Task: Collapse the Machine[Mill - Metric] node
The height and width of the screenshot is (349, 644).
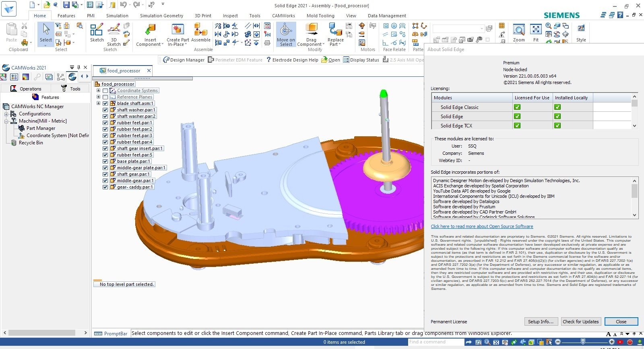Action: coord(6,121)
